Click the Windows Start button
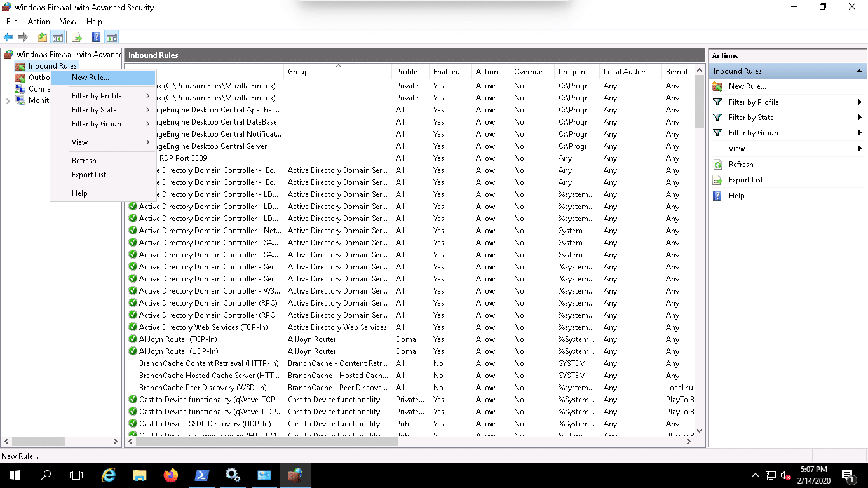868x488 pixels. click(x=15, y=475)
